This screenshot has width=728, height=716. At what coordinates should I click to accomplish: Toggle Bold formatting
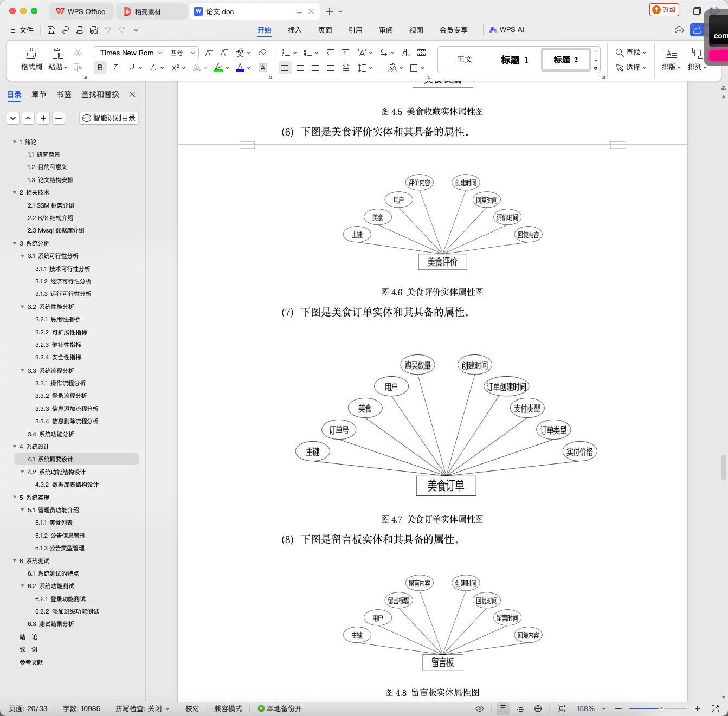coord(100,68)
